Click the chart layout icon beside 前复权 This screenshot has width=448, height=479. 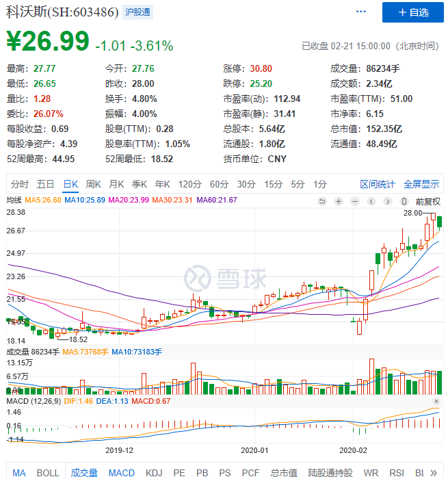click(404, 201)
